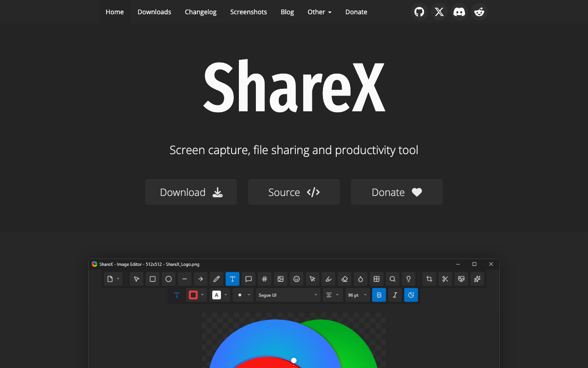The image size is (588, 368).
Task: Click the ShareX logo in editor title bar
Action: tap(94, 264)
